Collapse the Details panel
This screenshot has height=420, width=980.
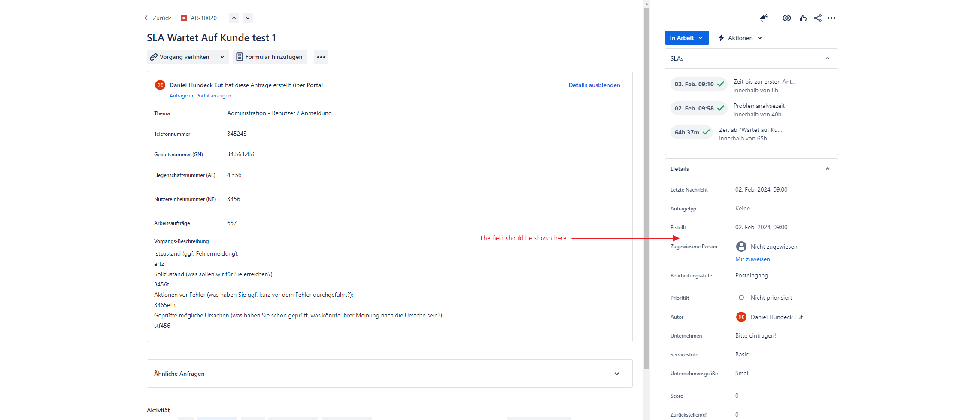click(x=828, y=169)
